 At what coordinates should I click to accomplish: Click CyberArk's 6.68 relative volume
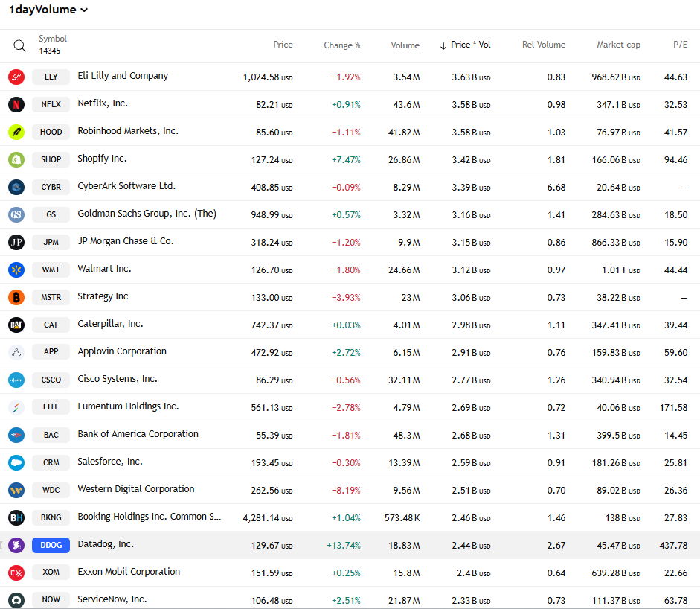click(556, 188)
